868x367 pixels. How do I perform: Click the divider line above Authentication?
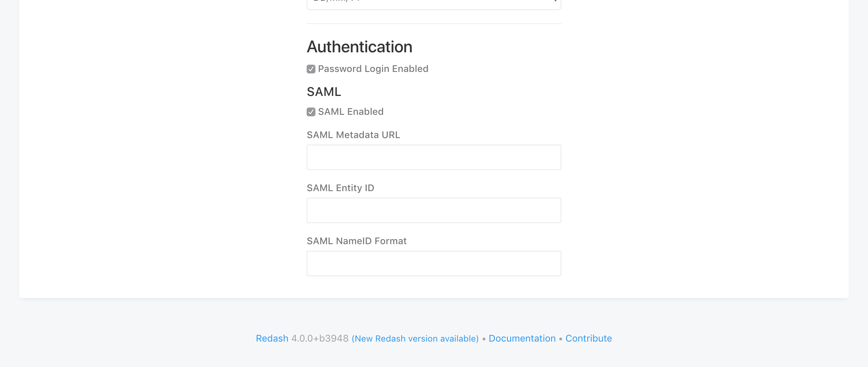pos(434,24)
